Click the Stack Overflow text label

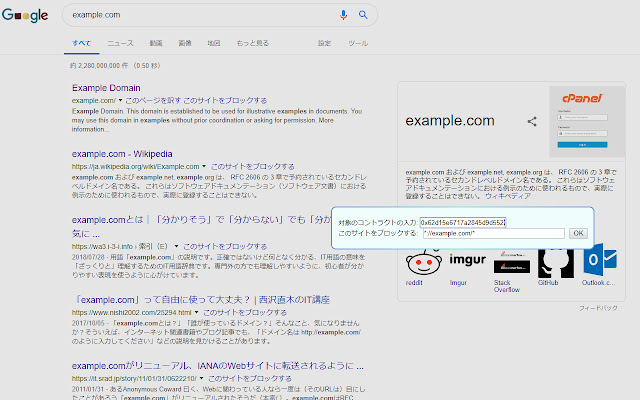pos(507,286)
